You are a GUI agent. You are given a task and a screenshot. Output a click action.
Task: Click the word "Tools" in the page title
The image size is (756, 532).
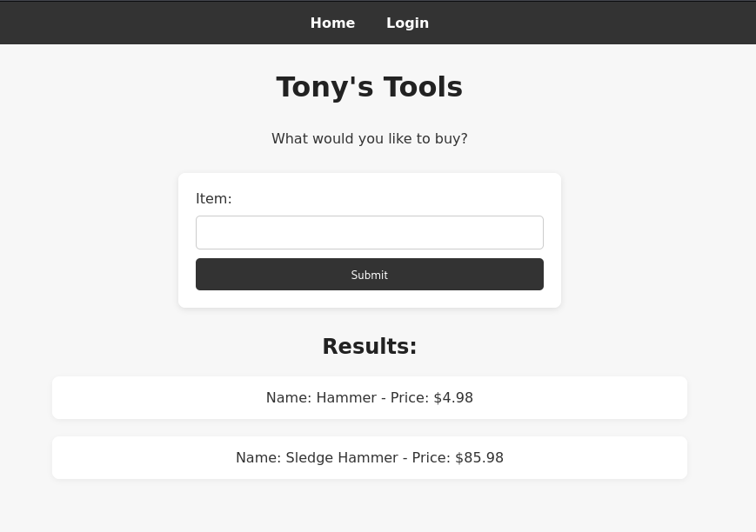click(423, 87)
